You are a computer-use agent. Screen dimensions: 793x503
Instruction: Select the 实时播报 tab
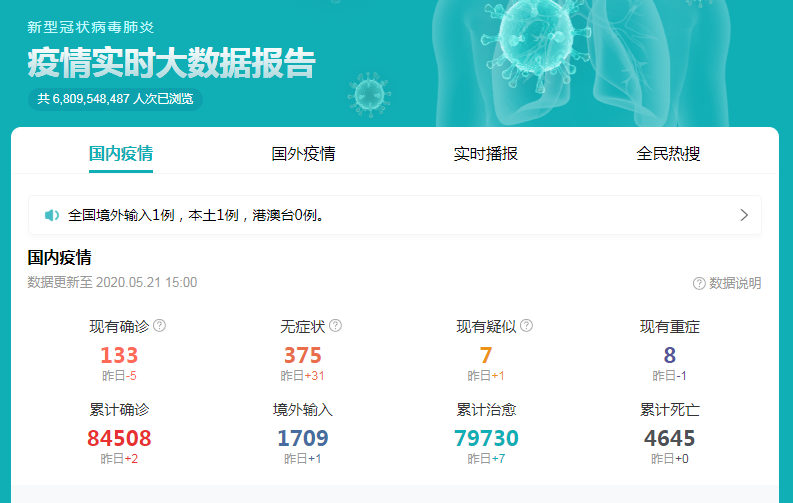pyautogui.click(x=486, y=154)
